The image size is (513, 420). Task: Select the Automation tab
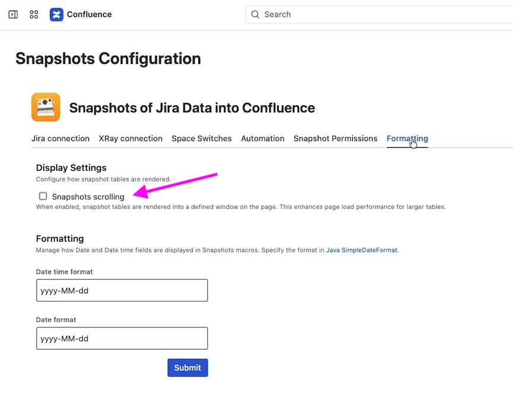[x=263, y=138]
